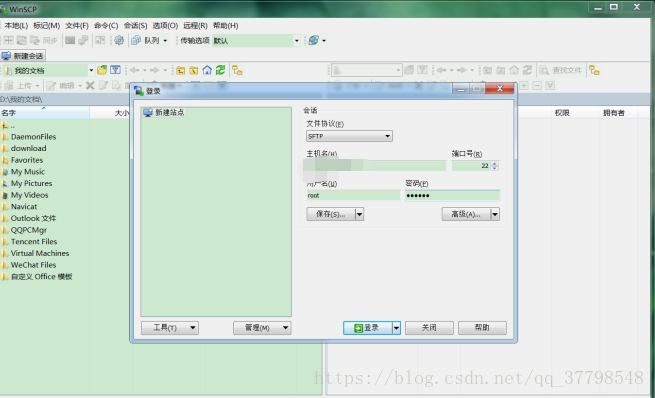Click the 查找文件 find files button
Screen dimensions: 655x398
point(561,70)
